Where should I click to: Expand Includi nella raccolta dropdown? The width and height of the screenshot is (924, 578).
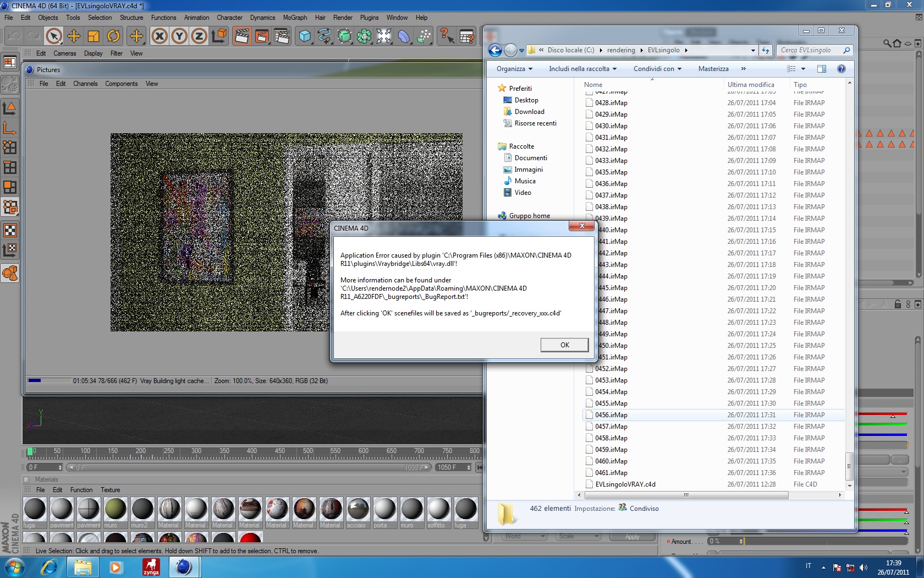582,69
